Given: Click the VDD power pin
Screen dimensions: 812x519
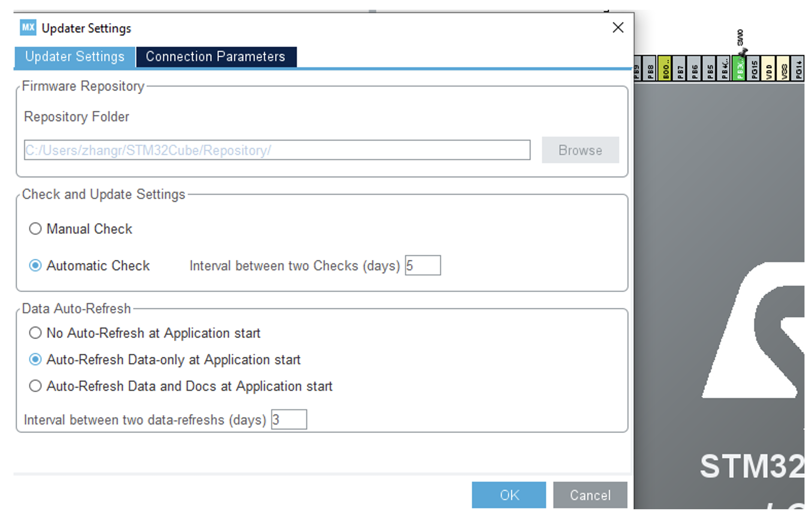Looking at the screenshot, I should (x=769, y=68).
